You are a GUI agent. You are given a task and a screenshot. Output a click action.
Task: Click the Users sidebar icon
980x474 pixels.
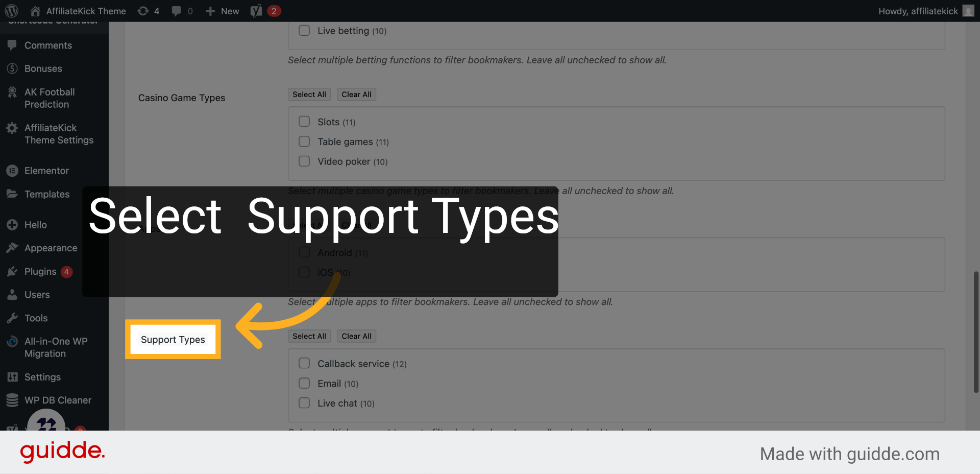pyautogui.click(x=12, y=295)
